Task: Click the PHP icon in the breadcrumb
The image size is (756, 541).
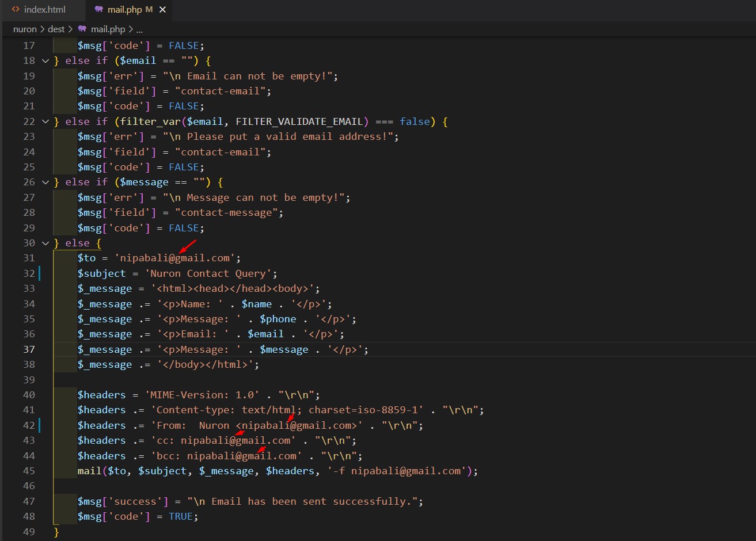Action: tap(83, 29)
